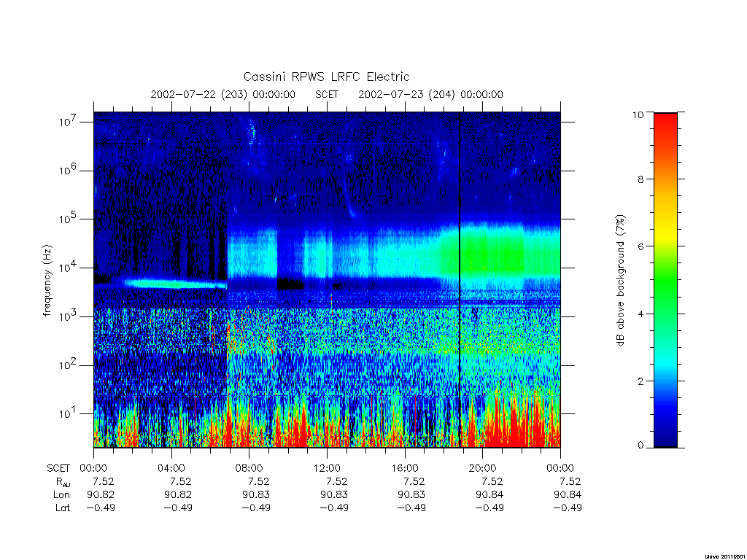Image resolution: width=747 pixels, height=560 pixels.
Task: Click the 'SCET' label above the plot
Action: click(x=327, y=94)
